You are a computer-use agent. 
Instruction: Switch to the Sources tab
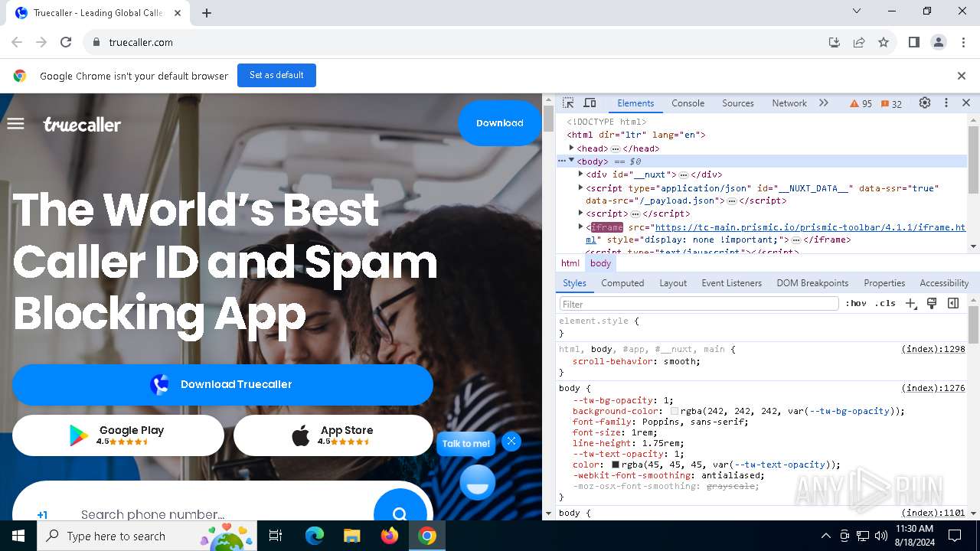(738, 103)
